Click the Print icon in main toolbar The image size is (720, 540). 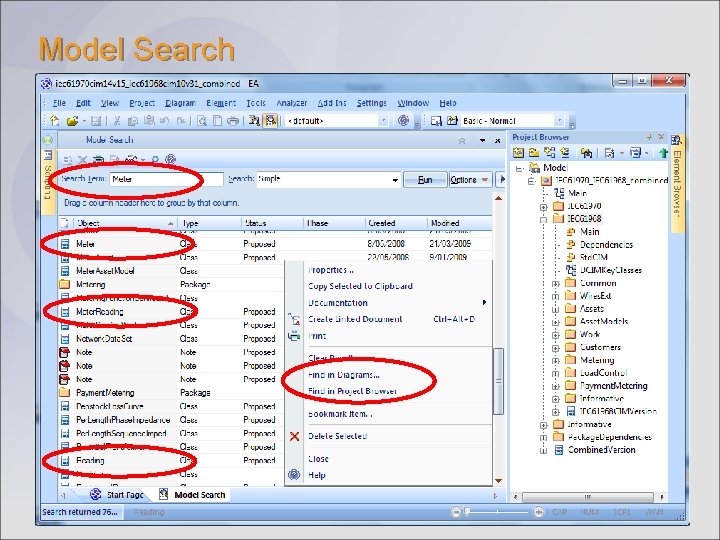[x=234, y=121]
